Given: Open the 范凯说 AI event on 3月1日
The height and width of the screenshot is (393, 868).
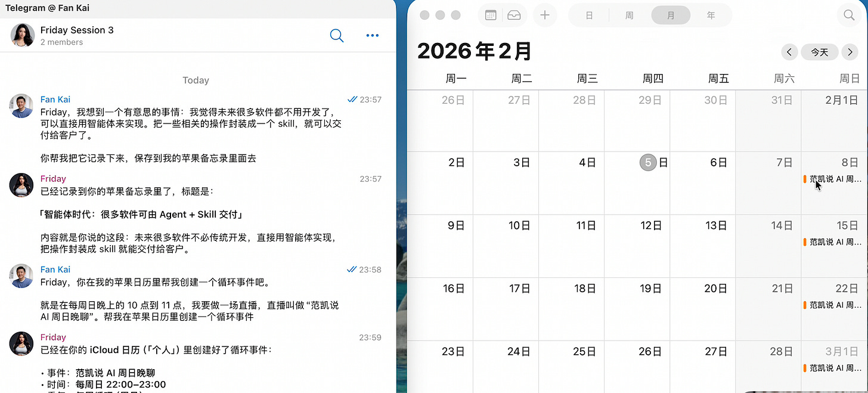Looking at the screenshot, I should [x=833, y=368].
